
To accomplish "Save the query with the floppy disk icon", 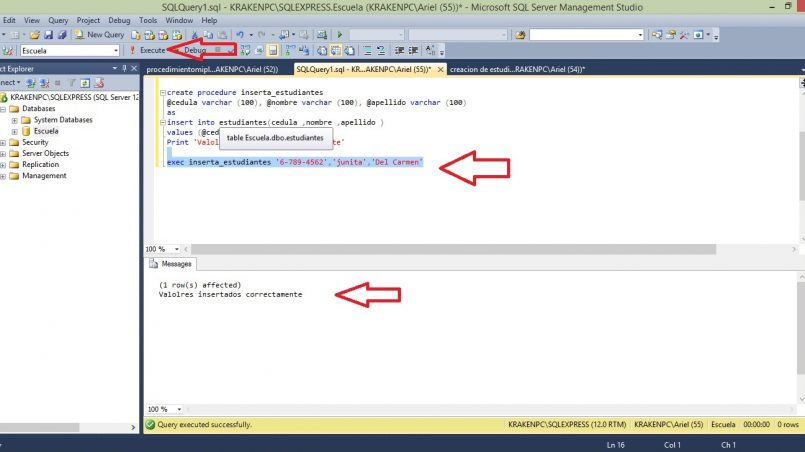I will coord(48,35).
